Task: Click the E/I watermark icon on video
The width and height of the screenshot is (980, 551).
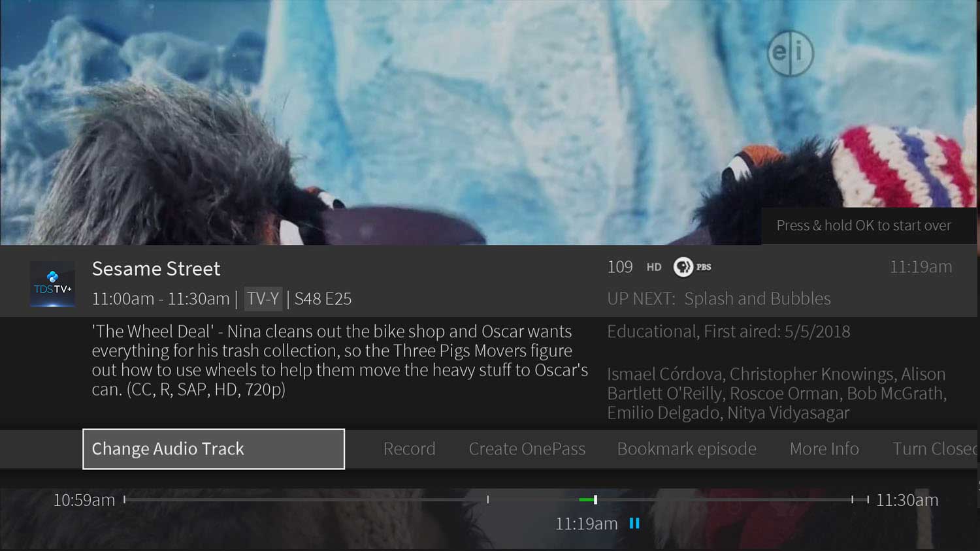Action: 791,53
